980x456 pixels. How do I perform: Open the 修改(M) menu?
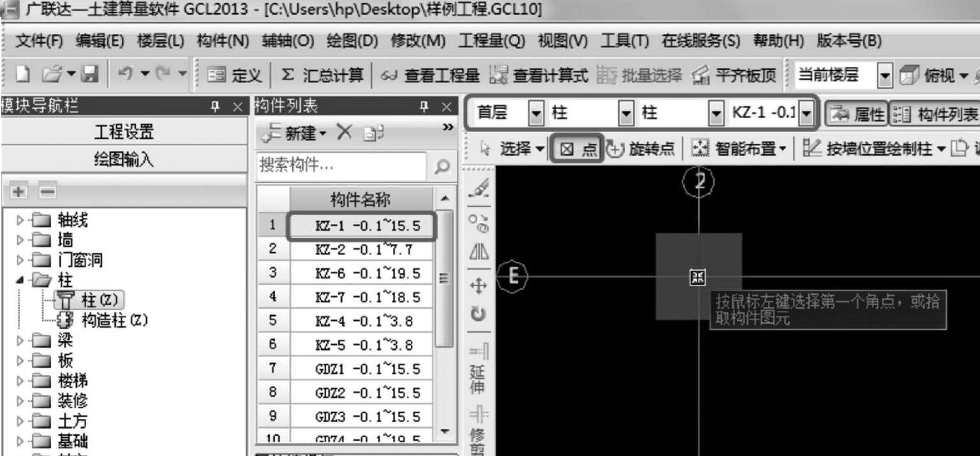(x=418, y=42)
